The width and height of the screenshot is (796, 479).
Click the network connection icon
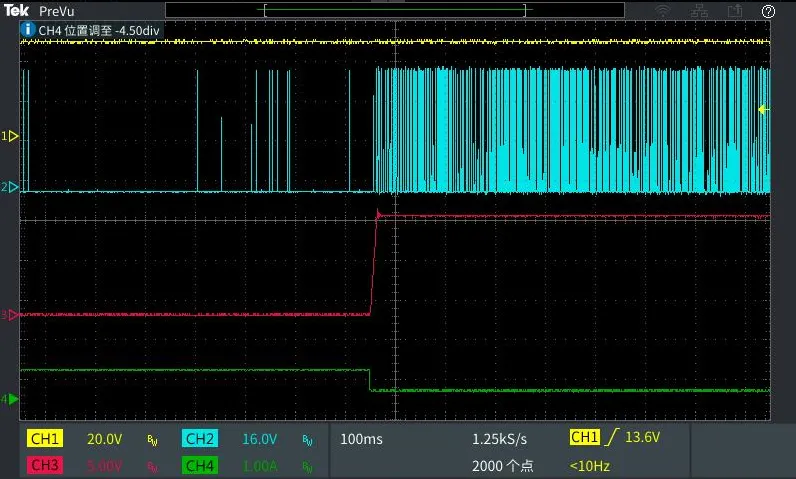699,11
